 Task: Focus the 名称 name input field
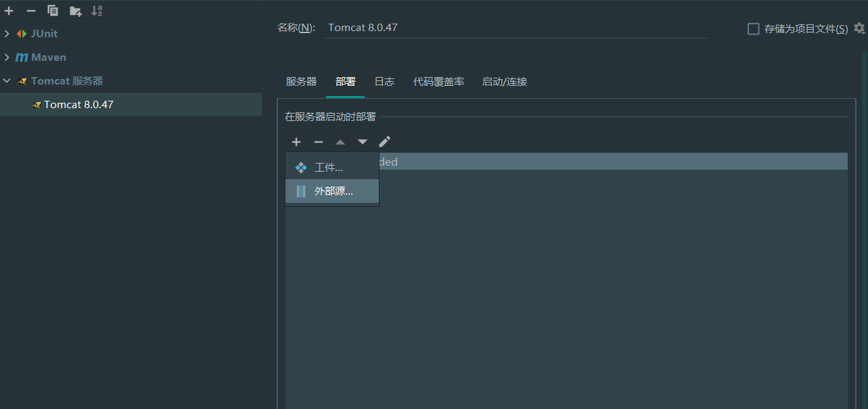click(x=516, y=28)
